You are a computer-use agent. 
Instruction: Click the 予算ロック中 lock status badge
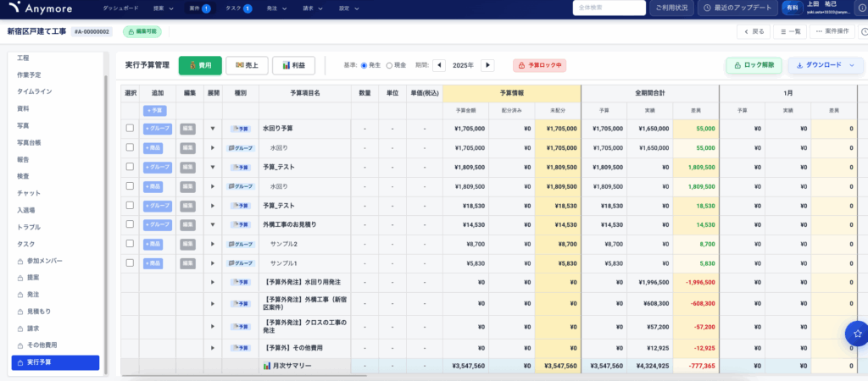(539, 65)
